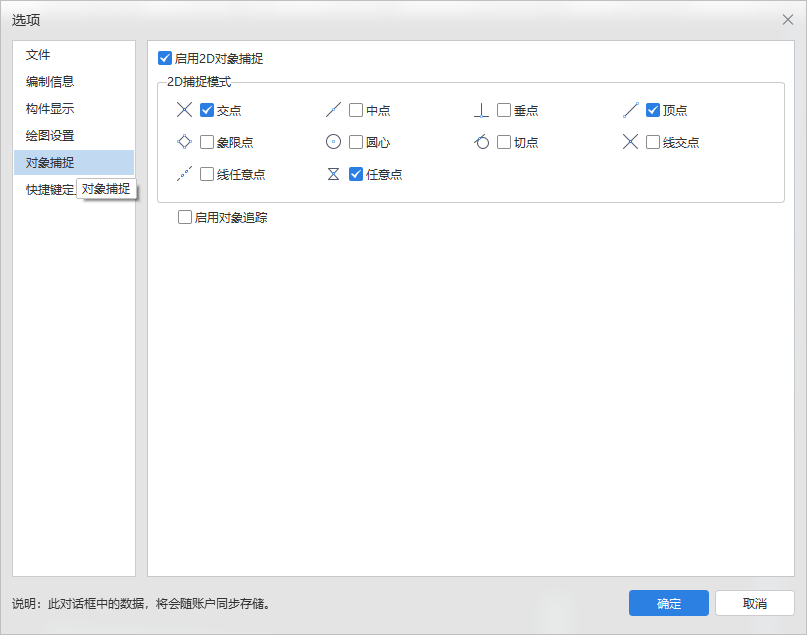Click the midpoint (中点) snap icon
The height and width of the screenshot is (635, 807).
pyautogui.click(x=334, y=110)
